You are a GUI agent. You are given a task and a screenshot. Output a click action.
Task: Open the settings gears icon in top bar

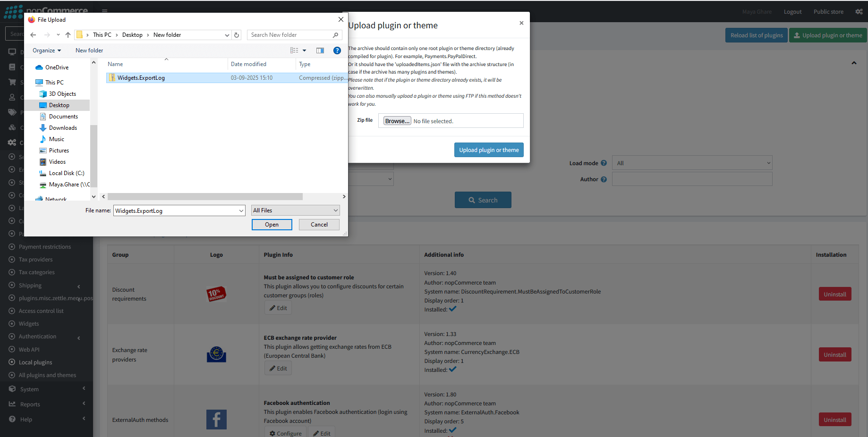[859, 12]
